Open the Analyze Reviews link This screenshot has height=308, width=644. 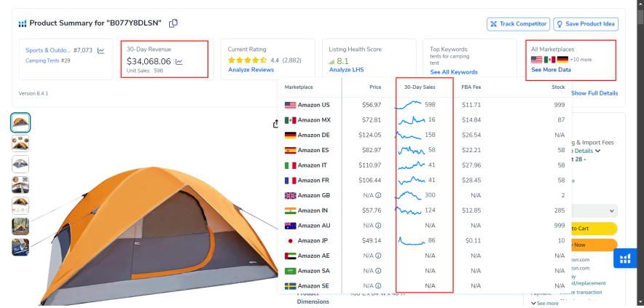point(251,70)
